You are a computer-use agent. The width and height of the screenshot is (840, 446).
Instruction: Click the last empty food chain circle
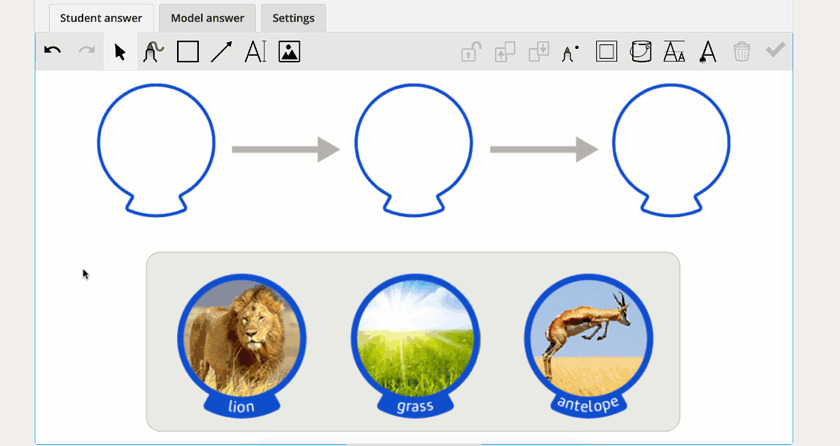(x=671, y=150)
